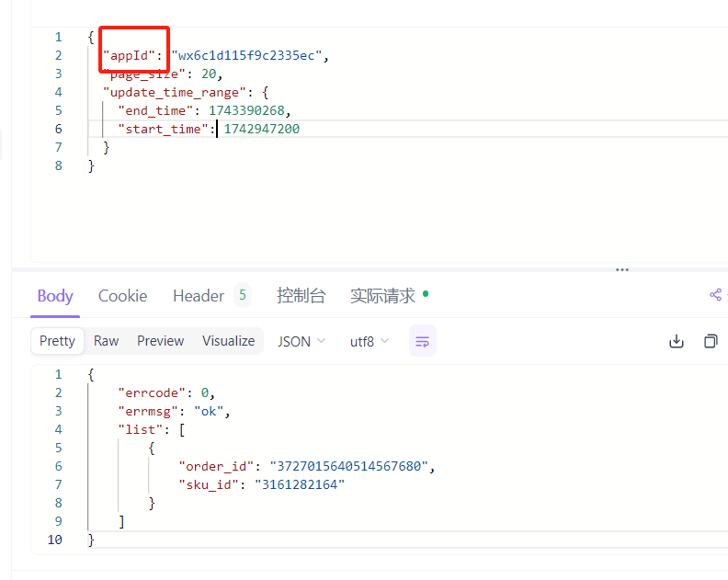
Task: Toggle word wrap in the response viewer
Action: coord(423,341)
